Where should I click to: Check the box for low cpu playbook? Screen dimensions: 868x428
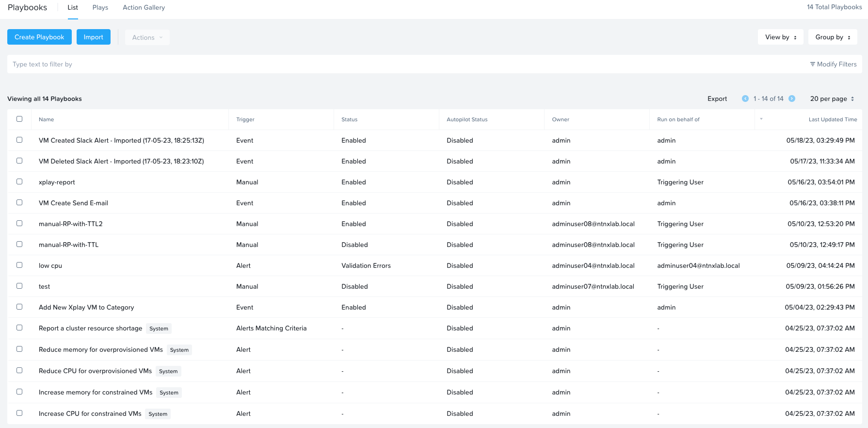[19, 265]
